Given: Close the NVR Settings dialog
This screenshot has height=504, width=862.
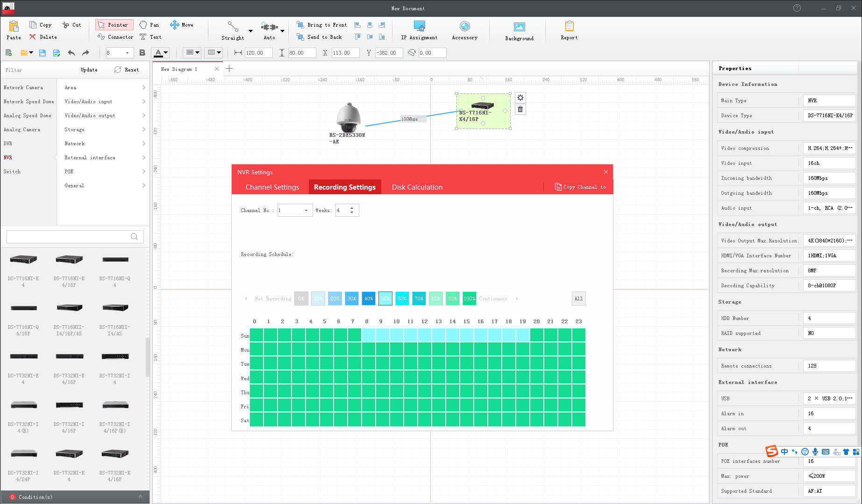Looking at the screenshot, I should (606, 172).
